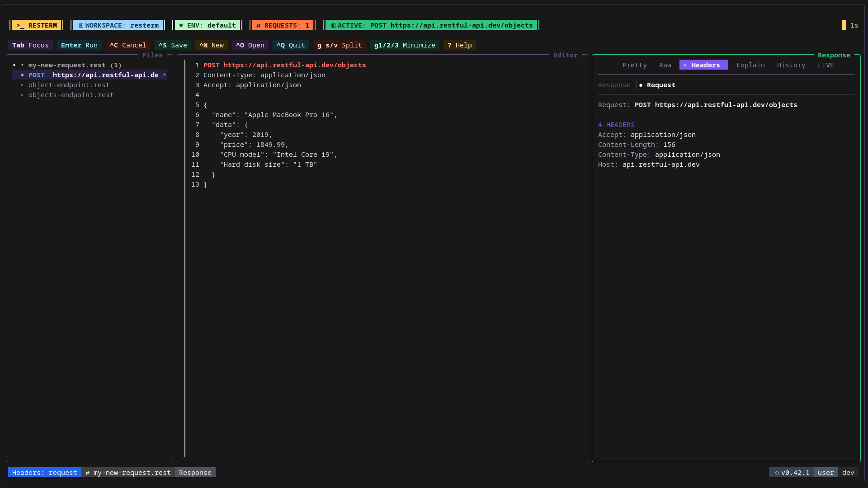Viewport: 868px width, 488px height.
Task: Click editor line with "price": 1849.99
Action: point(254,145)
